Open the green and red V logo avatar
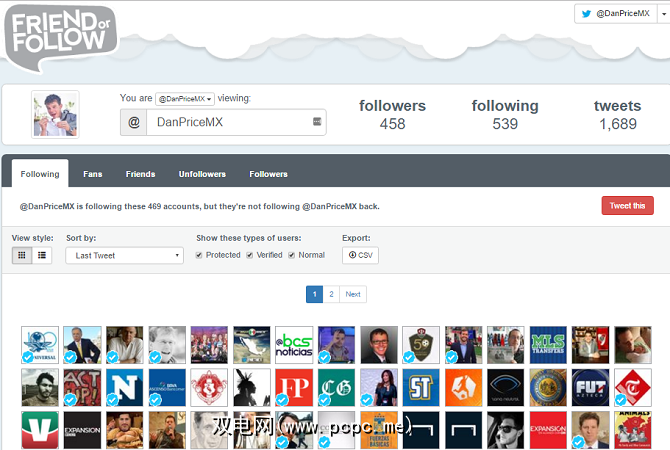The width and height of the screenshot is (670, 450). (40, 430)
